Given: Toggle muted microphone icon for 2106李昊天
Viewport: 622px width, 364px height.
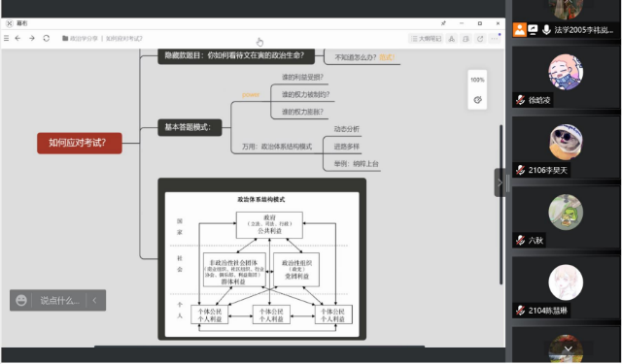Looking at the screenshot, I should click(x=521, y=170).
